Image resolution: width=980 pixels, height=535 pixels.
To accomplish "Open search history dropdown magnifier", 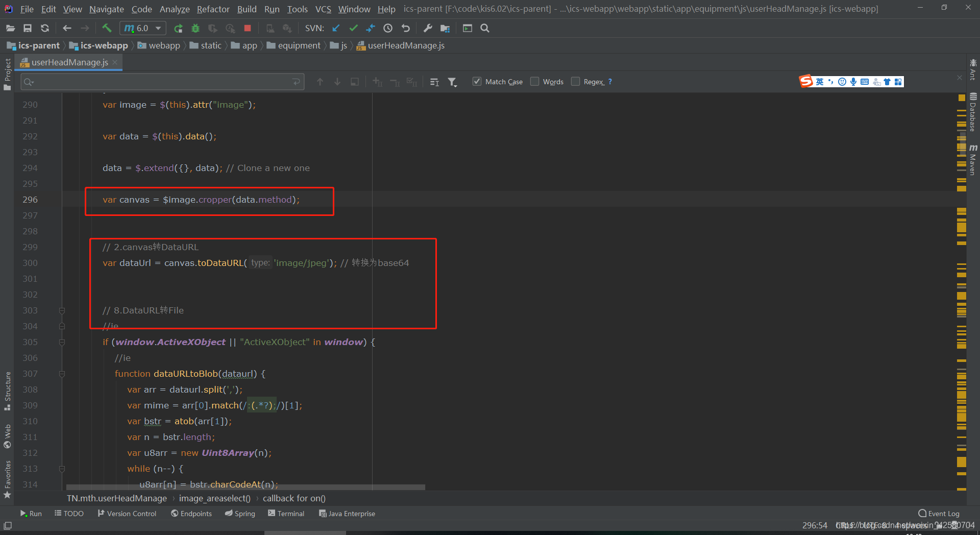I will tap(29, 82).
